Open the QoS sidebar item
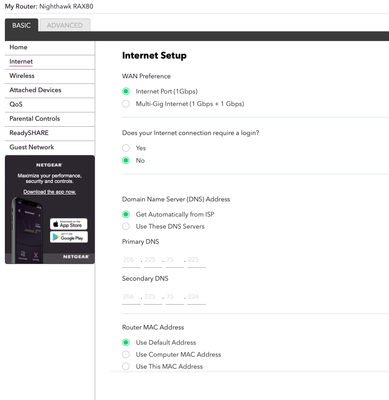 point(50,105)
